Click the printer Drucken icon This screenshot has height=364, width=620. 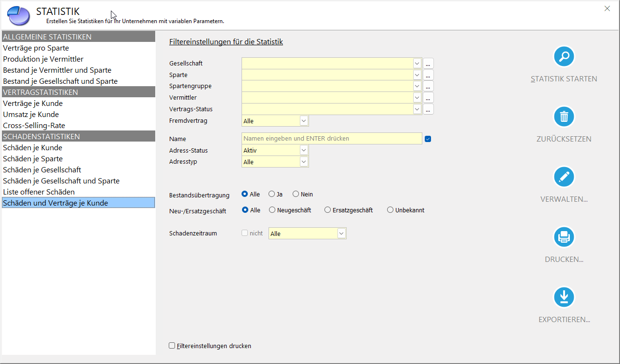564,237
